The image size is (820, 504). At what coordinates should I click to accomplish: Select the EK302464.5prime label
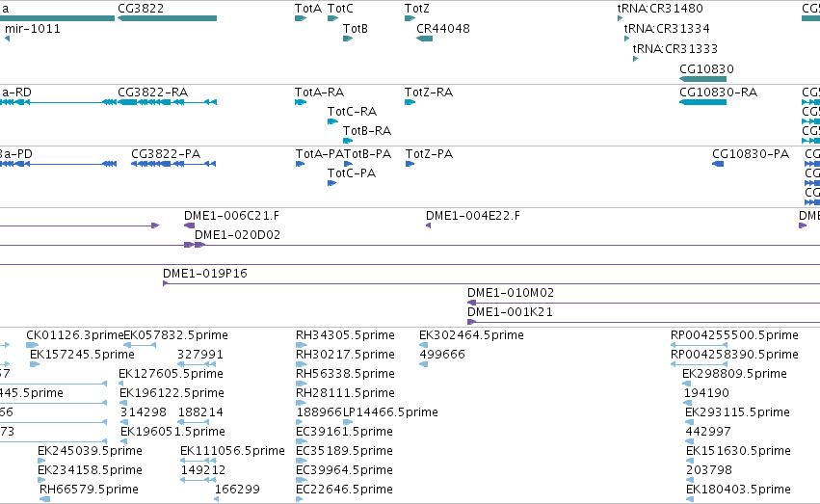(472, 335)
